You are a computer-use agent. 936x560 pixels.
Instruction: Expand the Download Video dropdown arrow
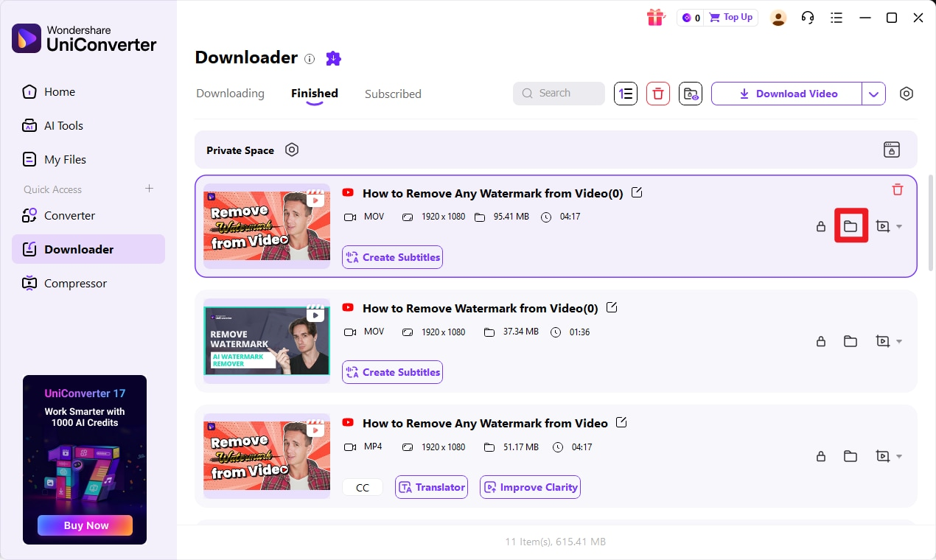tap(873, 94)
